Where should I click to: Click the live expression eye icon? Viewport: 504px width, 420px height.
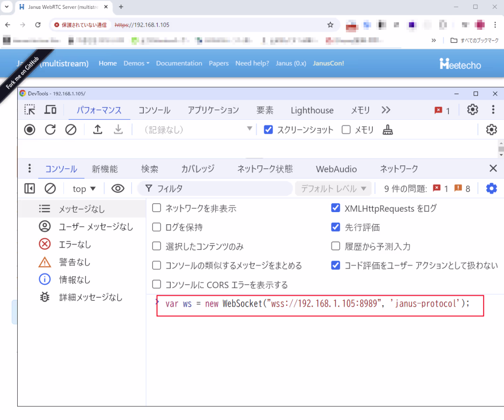(x=118, y=188)
